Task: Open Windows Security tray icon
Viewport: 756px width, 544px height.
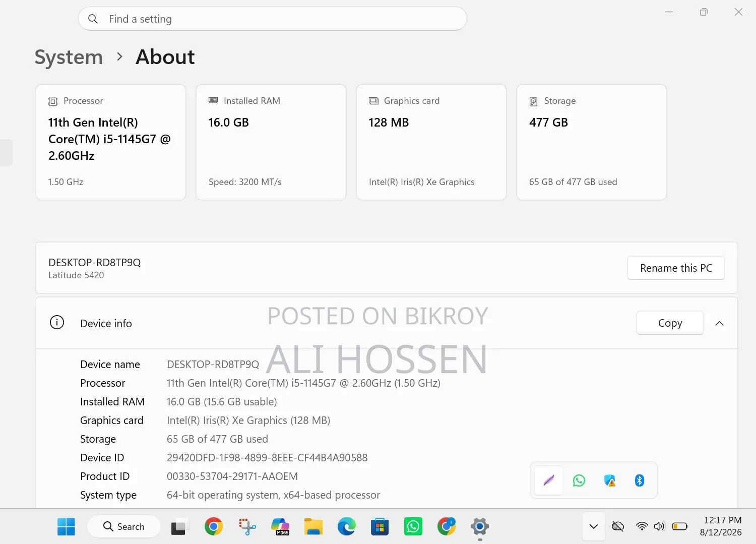Action: point(610,480)
